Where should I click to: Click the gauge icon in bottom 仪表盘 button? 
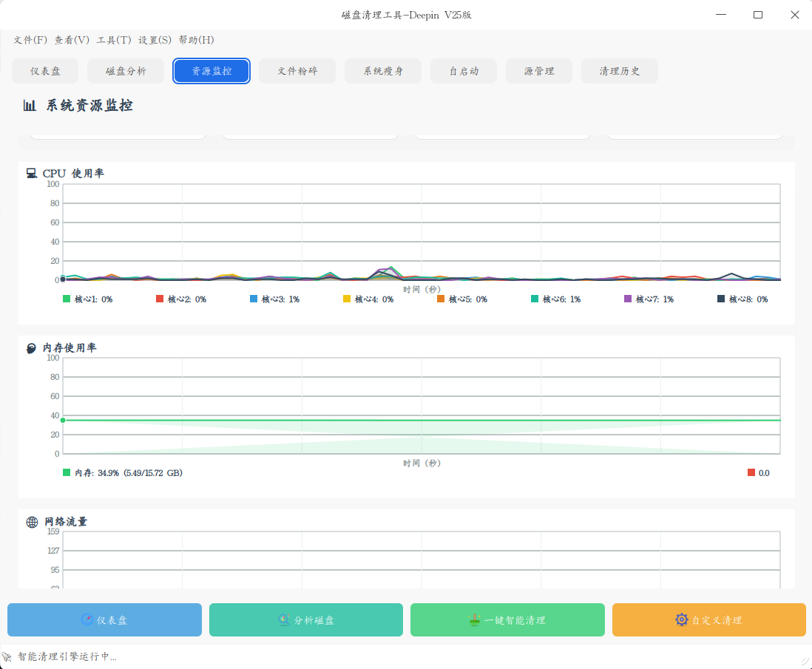[87, 619]
